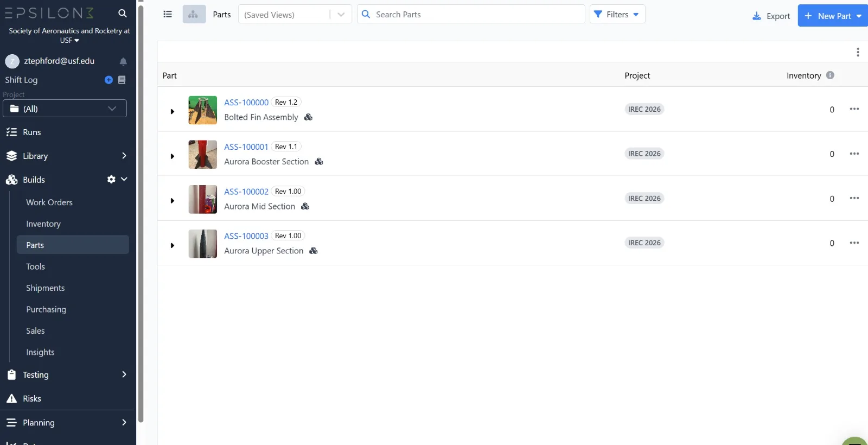Open row actions for ASS-100001
The image size is (868, 445).
pyautogui.click(x=854, y=154)
